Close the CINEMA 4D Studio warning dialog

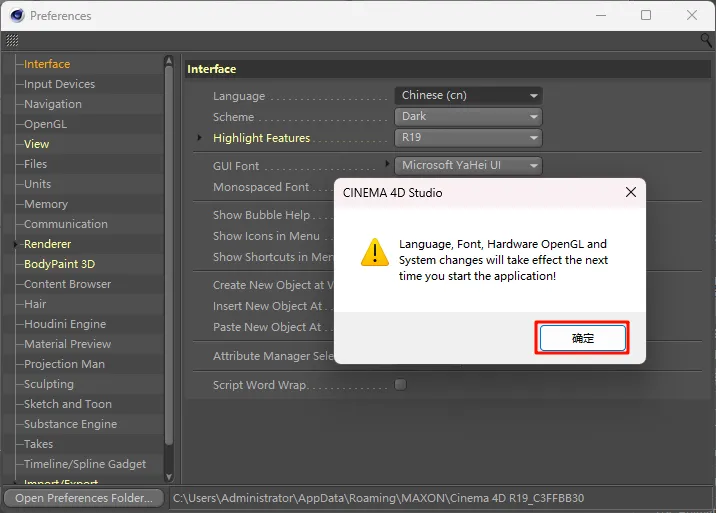point(631,192)
